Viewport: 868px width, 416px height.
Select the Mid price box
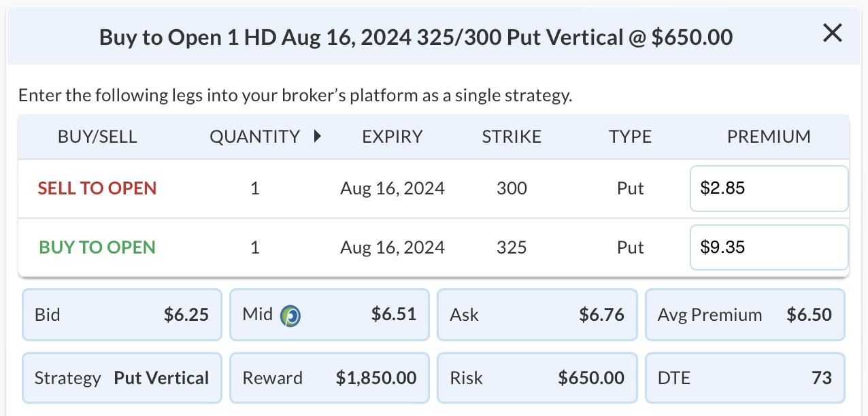coord(329,315)
